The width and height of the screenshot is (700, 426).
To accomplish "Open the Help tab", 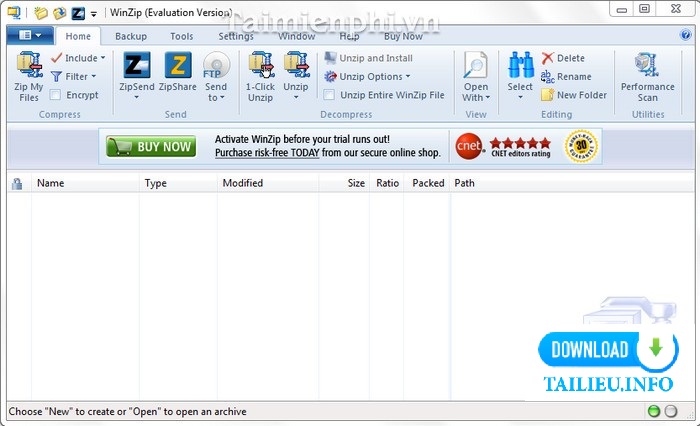I will pos(349,36).
